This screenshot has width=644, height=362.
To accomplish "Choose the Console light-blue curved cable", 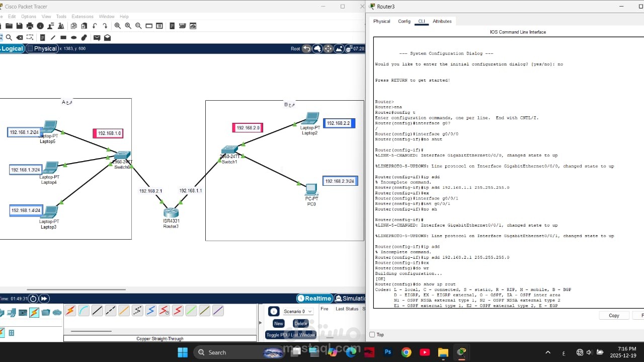I will click(84, 311).
